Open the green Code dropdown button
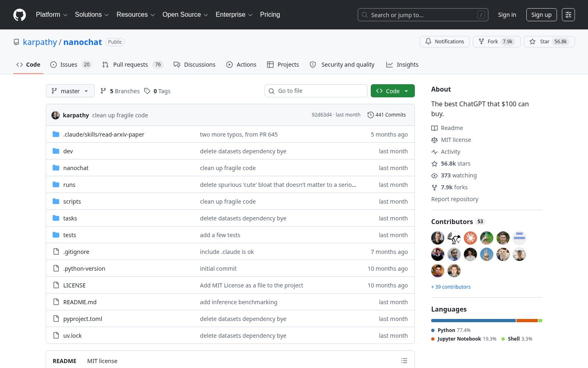 tap(393, 91)
